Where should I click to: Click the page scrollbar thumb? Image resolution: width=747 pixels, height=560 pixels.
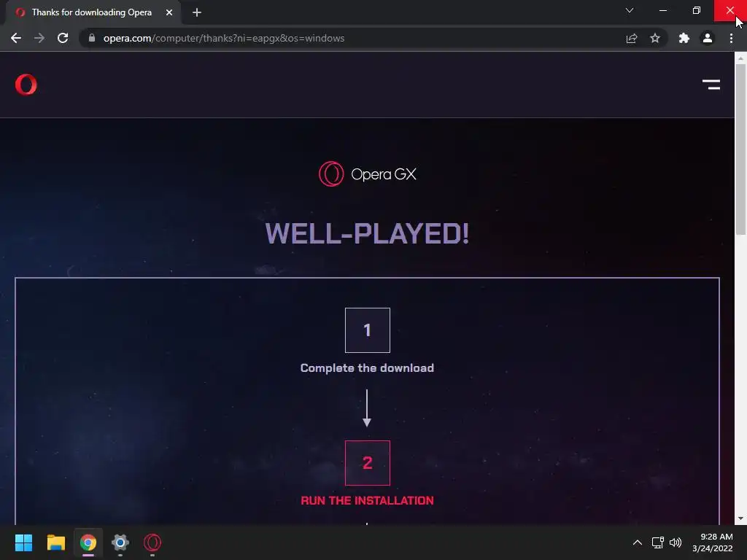pos(740,149)
